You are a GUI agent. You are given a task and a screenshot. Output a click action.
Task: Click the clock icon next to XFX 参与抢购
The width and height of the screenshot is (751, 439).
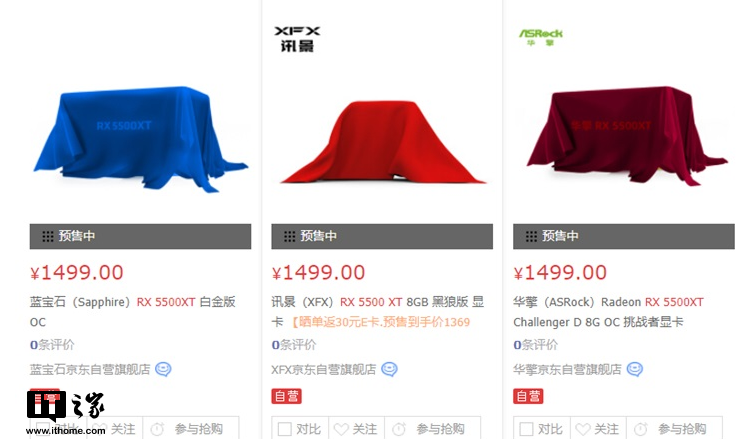pos(399,429)
